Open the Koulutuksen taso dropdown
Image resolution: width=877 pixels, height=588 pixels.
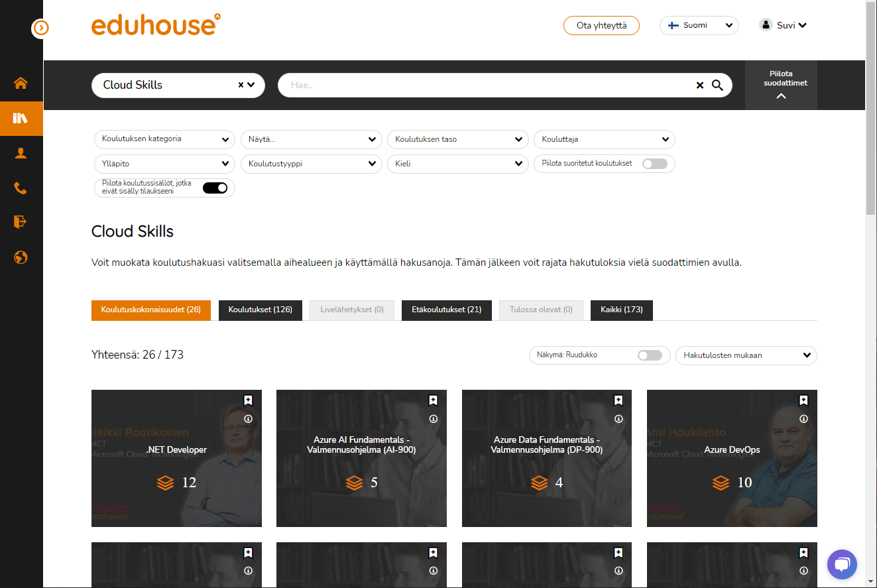458,139
